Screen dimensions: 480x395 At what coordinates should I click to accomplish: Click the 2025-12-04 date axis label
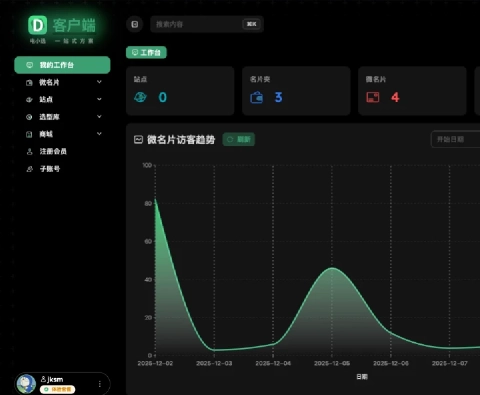(273, 363)
